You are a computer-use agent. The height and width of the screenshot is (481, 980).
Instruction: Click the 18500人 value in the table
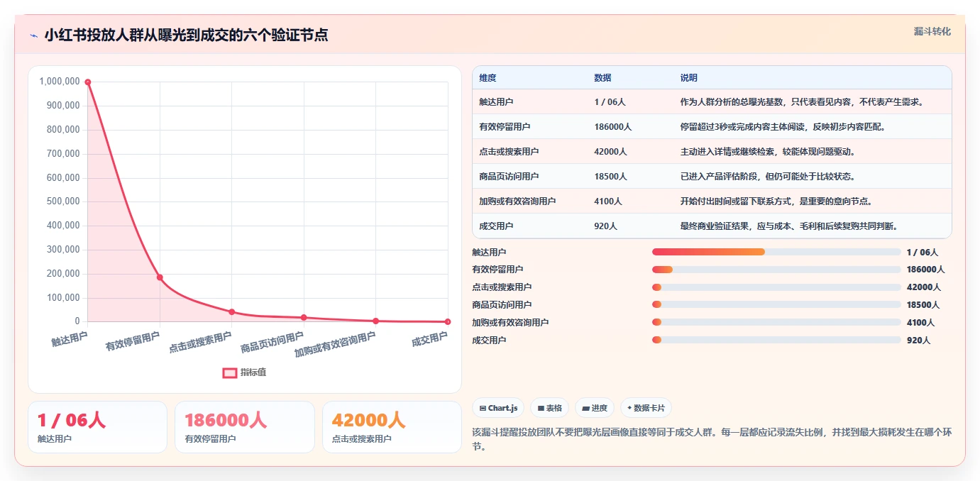pos(611,177)
